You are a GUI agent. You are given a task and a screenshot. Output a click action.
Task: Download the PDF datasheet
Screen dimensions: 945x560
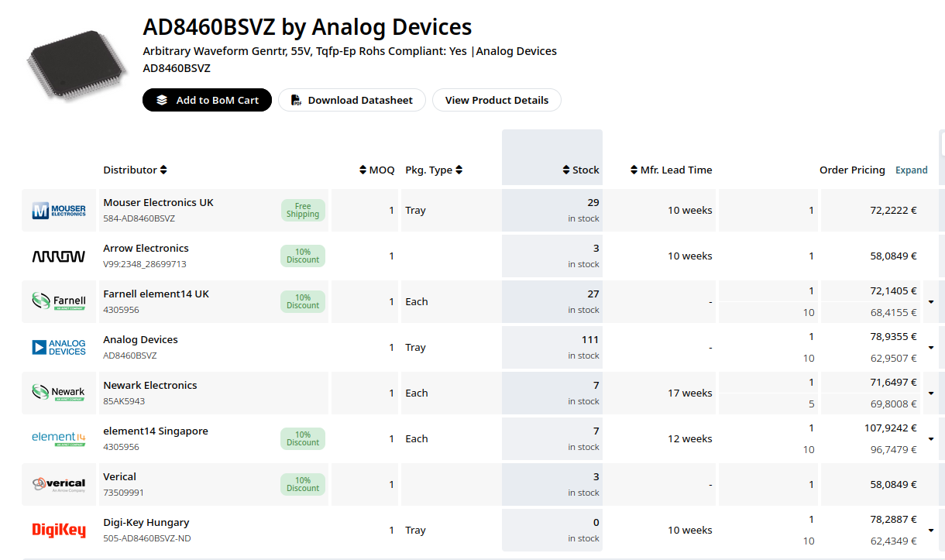[352, 100]
